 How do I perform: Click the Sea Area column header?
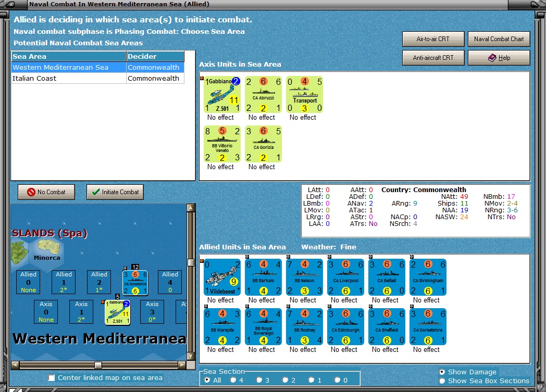69,56
